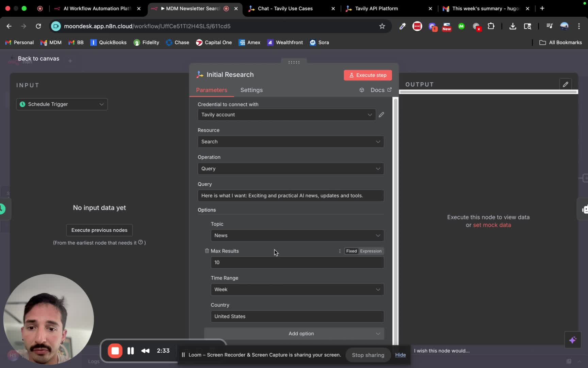Open the AI assistant sparkle button
Viewport: 588px width, 368px height.
click(573, 340)
